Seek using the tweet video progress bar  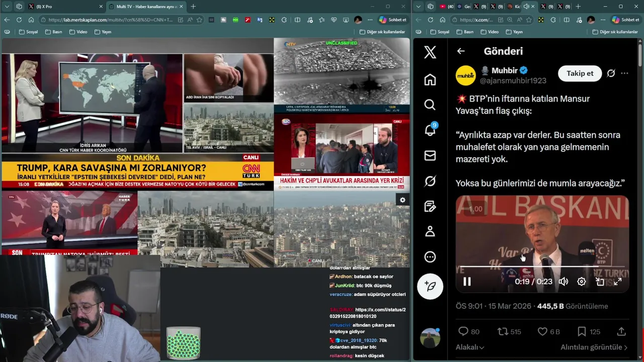point(542,266)
